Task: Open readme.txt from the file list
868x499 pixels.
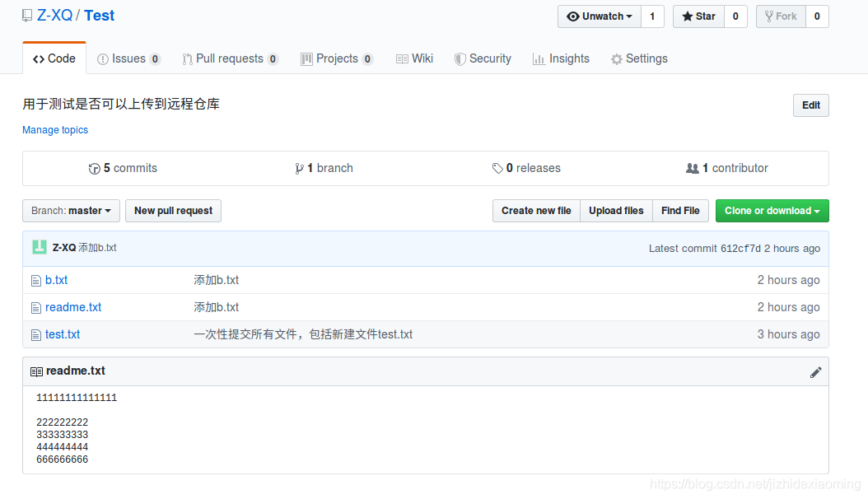Action: coord(73,308)
